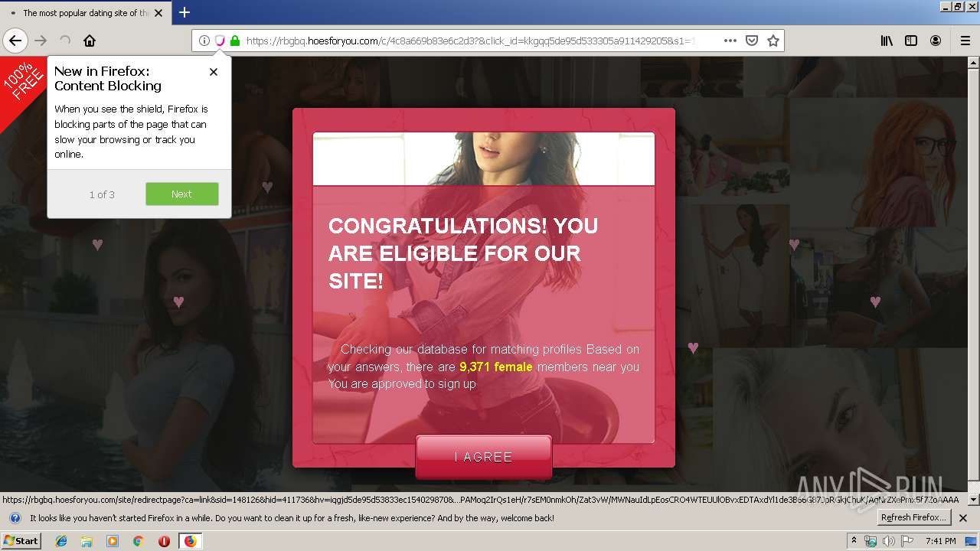Dismiss the Firefox refresh notification bar
Image resolution: width=980 pixels, height=551 pixels.
(963, 518)
